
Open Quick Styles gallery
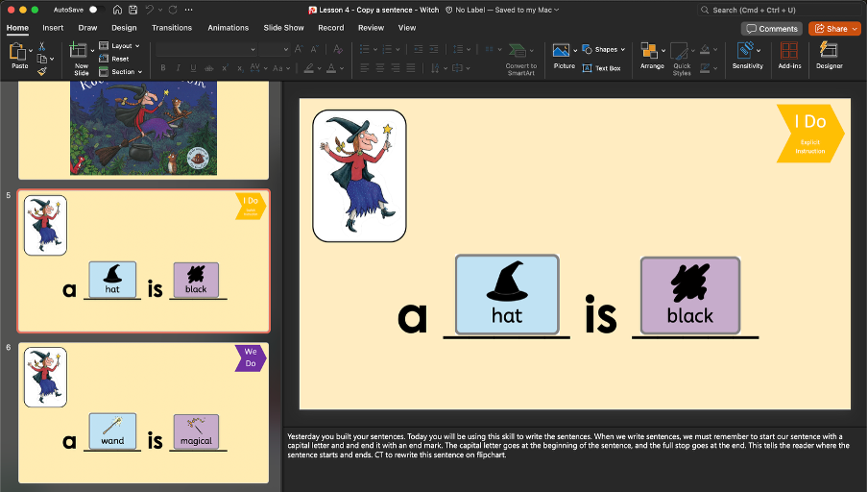(x=682, y=60)
